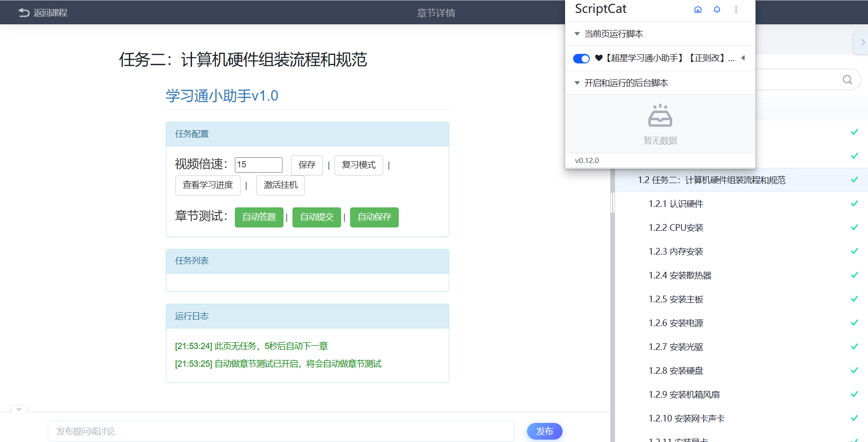The height and width of the screenshot is (442, 868).
Task: Toggle 自动答题 green button
Action: point(259,217)
